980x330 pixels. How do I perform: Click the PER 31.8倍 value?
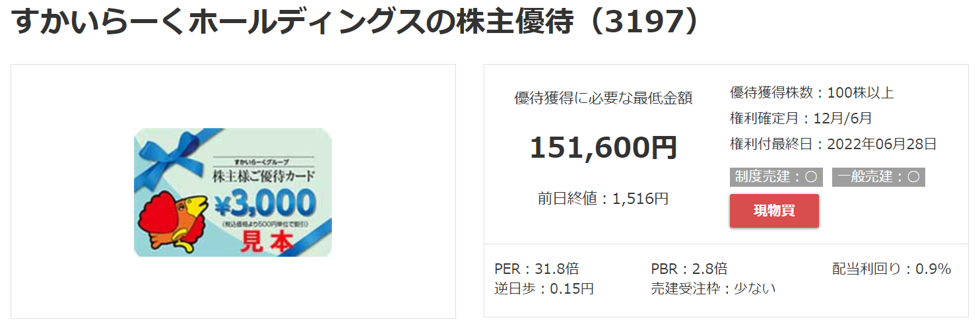tap(537, 269)
